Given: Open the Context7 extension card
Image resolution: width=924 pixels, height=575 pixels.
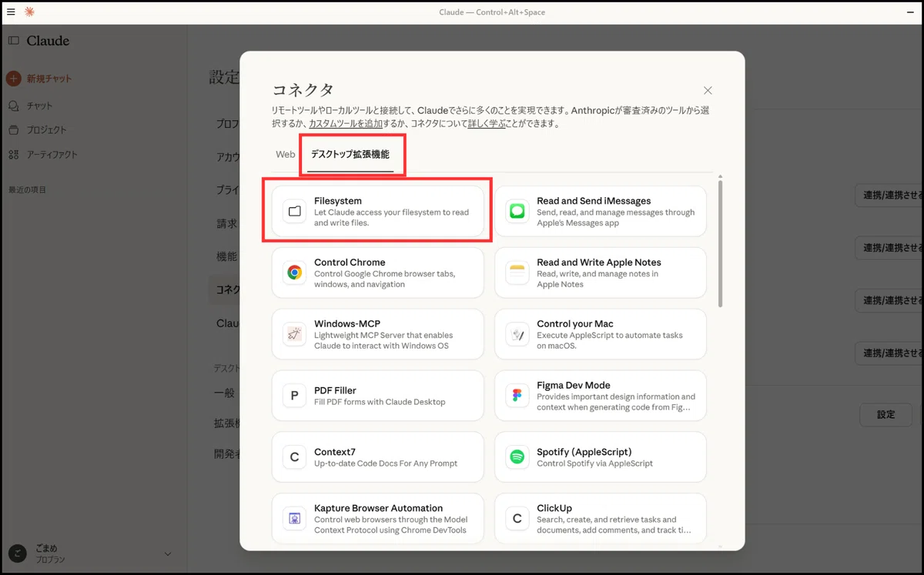Looking at the screenshot, I should click(378, 457).
